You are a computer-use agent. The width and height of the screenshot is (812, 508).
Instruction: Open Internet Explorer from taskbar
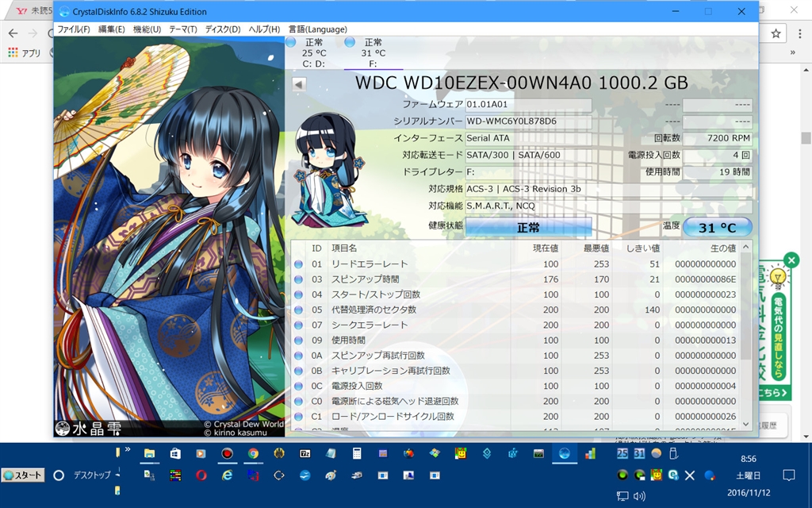228,475
